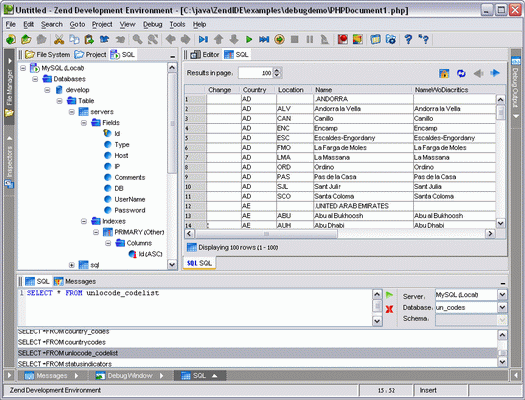Expand the sql table node
Viewport: 525px width, 400px height.
[72, 265]
